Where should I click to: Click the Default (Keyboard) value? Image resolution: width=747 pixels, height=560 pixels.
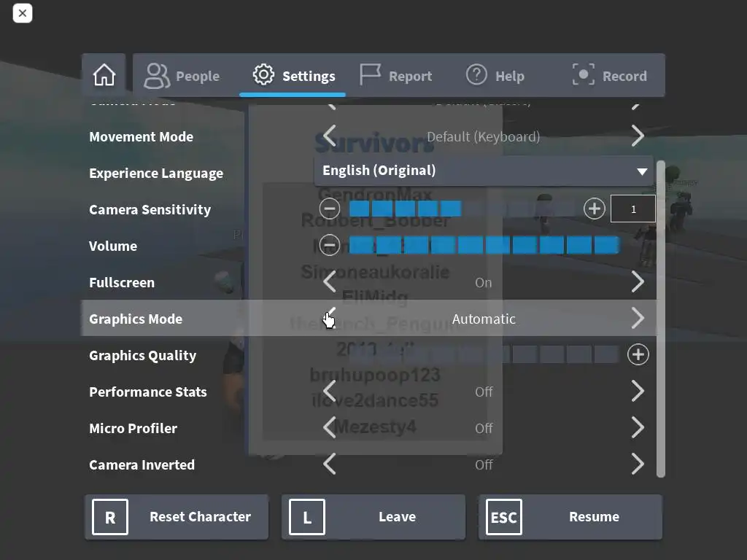pyautogui.click(x=483, y=136)
